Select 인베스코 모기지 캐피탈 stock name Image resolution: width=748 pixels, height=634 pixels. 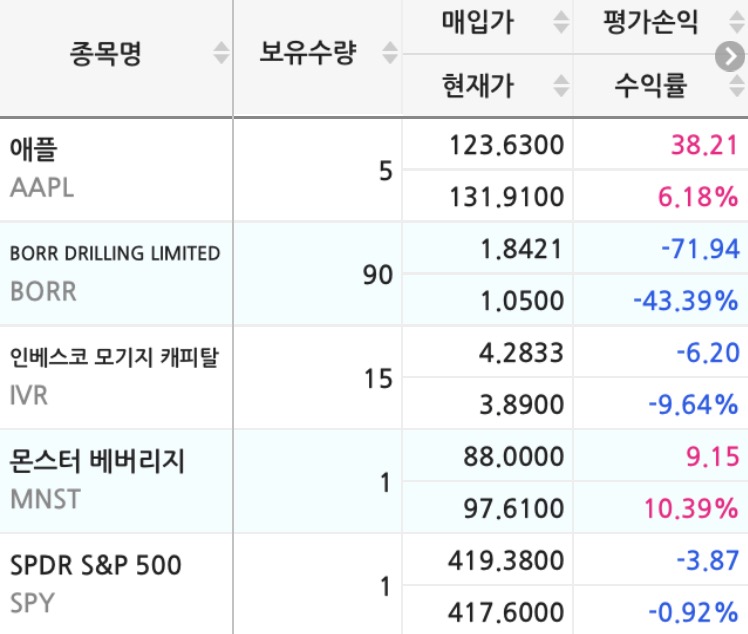[x=114, y=357]
